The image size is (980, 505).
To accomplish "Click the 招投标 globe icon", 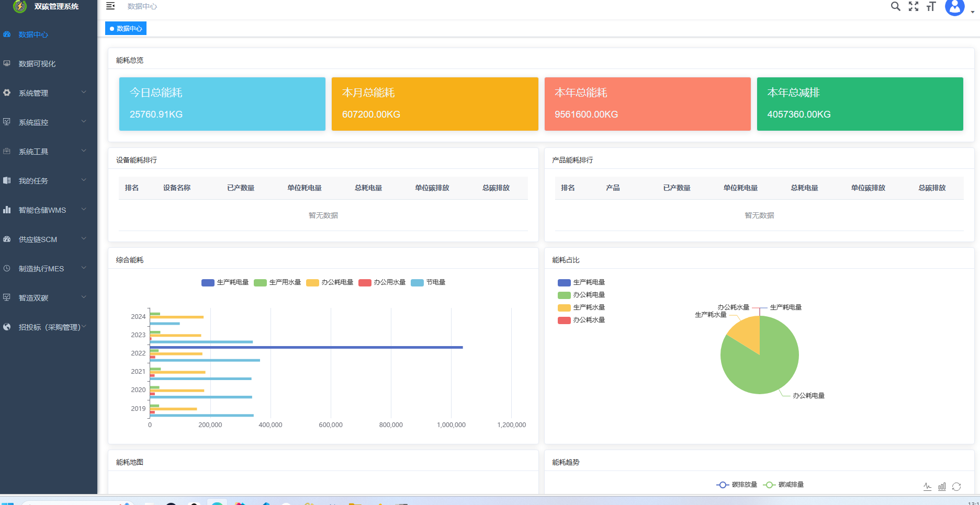I will tap(7, 327).
